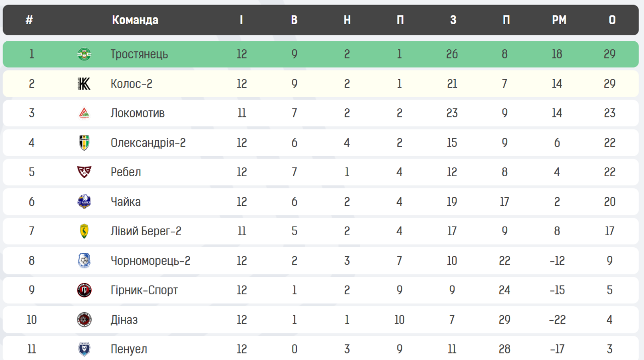Click the # position column header

(30, 20)
